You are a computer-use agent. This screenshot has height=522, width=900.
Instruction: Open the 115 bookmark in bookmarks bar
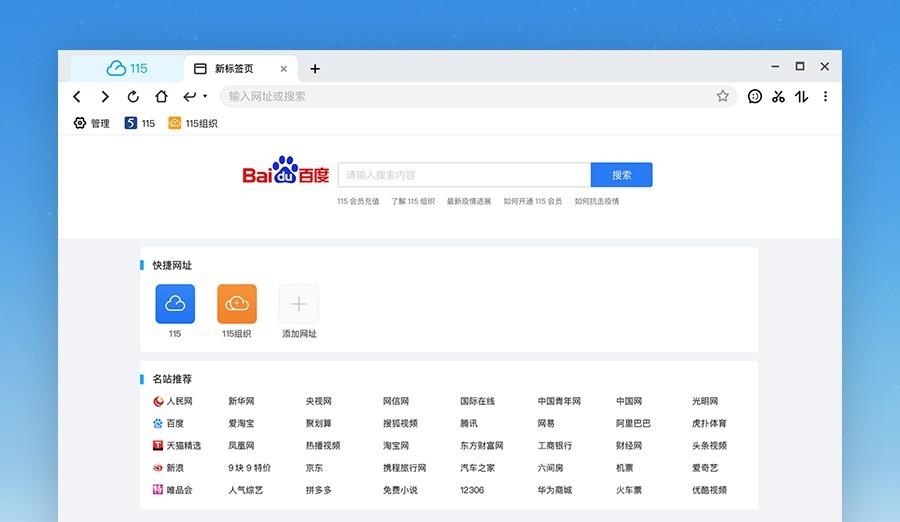pos(140,123)
